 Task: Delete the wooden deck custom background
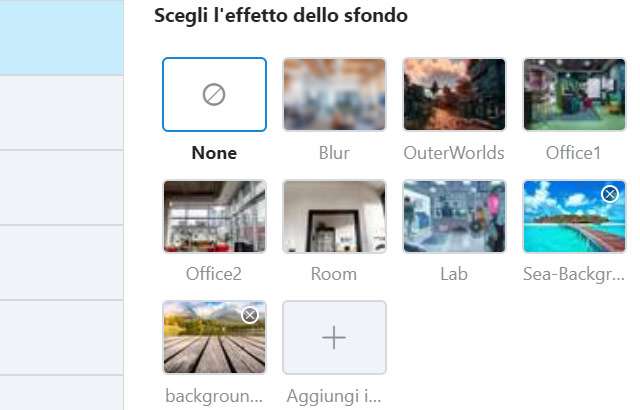[x=250, y=315]
